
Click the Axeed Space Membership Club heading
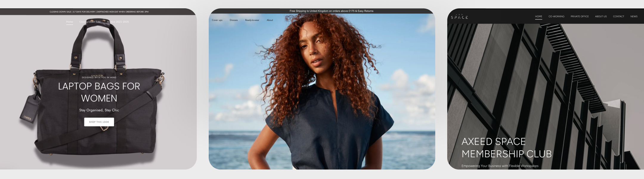pyautogui.click(x=507, y=148)
